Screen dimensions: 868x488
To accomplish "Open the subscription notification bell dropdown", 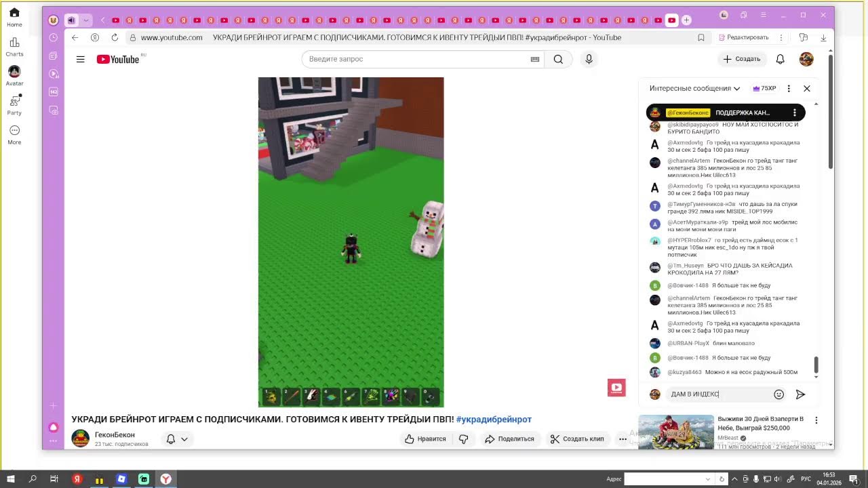I will coord(177,439).
